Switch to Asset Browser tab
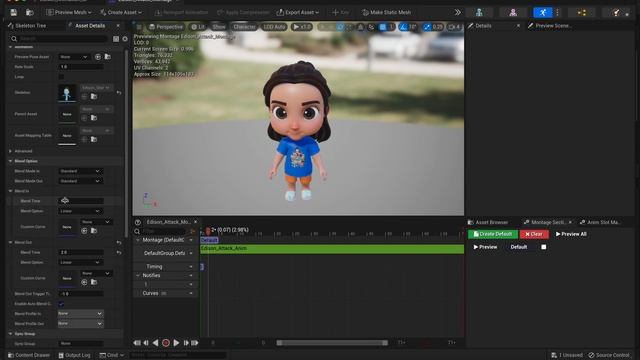Image resolution: width=640 pixels, height=360 pixels. pyautogui.click(x=488, y=222)
